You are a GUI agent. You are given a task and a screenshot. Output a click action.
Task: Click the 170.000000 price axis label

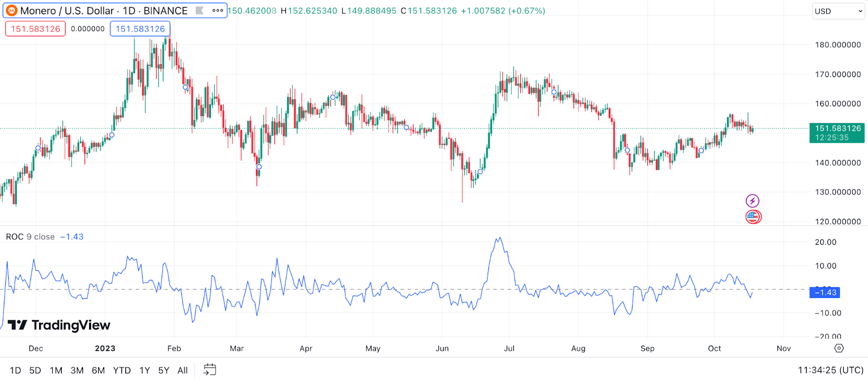click(x=838, y=74)
